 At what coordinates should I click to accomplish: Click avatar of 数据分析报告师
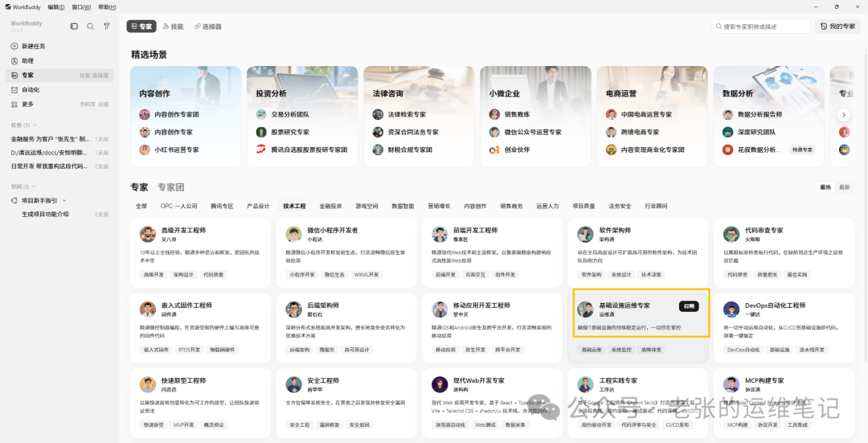(728, 115)
